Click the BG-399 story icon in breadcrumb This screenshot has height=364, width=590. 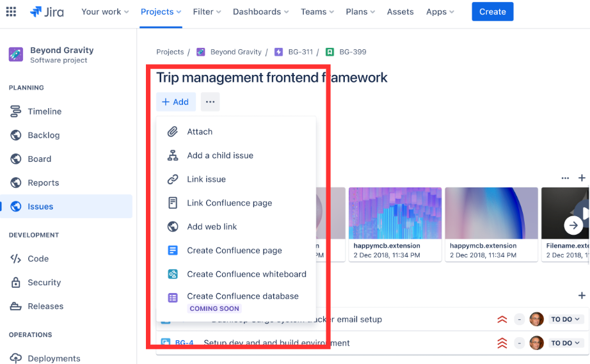pos(330,52)
